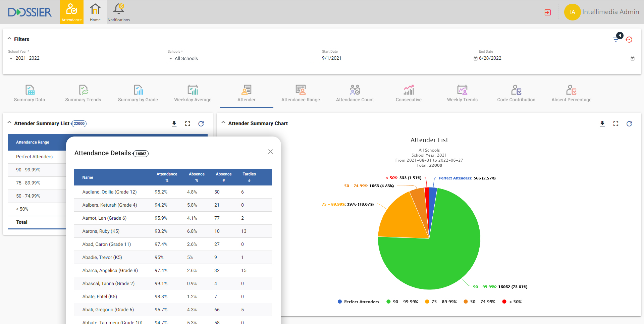The width and height of the screenshot is (644, 324).
Task: Close the Attendance Details popup
Action: tap(270, 152)
